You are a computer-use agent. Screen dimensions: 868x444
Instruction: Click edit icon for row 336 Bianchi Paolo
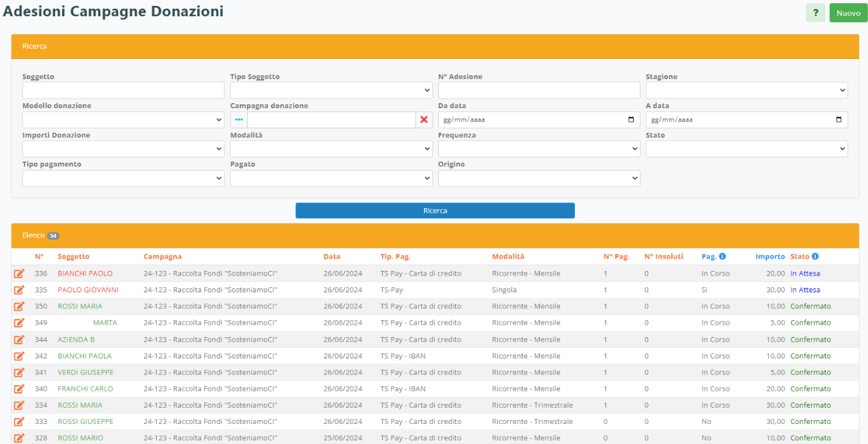point(19,274)
